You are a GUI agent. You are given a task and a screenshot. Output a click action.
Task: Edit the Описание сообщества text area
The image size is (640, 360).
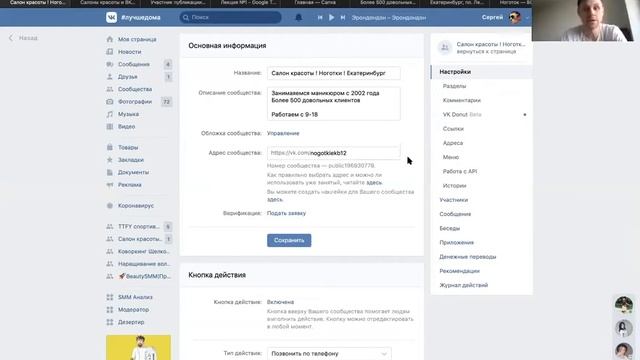[x=333, y=104]
